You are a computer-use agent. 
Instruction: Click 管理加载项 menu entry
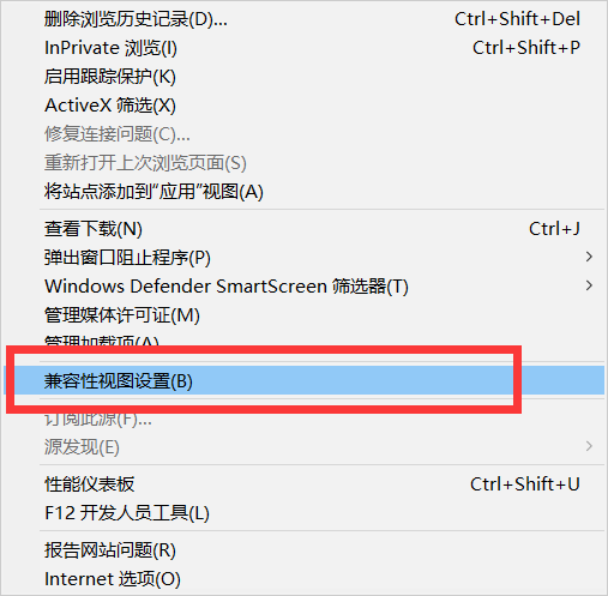click(102, 343)
